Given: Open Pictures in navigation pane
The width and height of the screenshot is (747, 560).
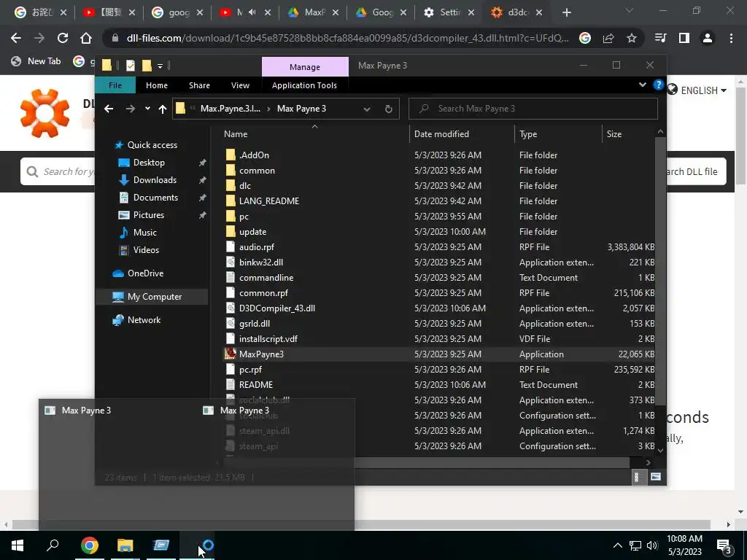Looking at the screenshot, I should coord(148,215).
